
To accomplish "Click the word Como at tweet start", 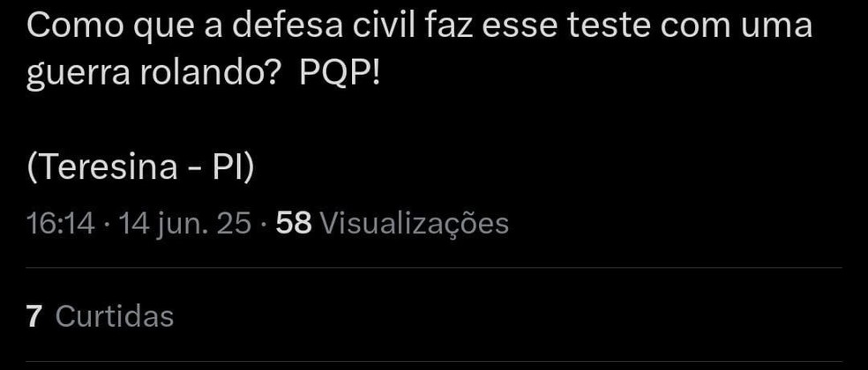I will click(75, 26).
